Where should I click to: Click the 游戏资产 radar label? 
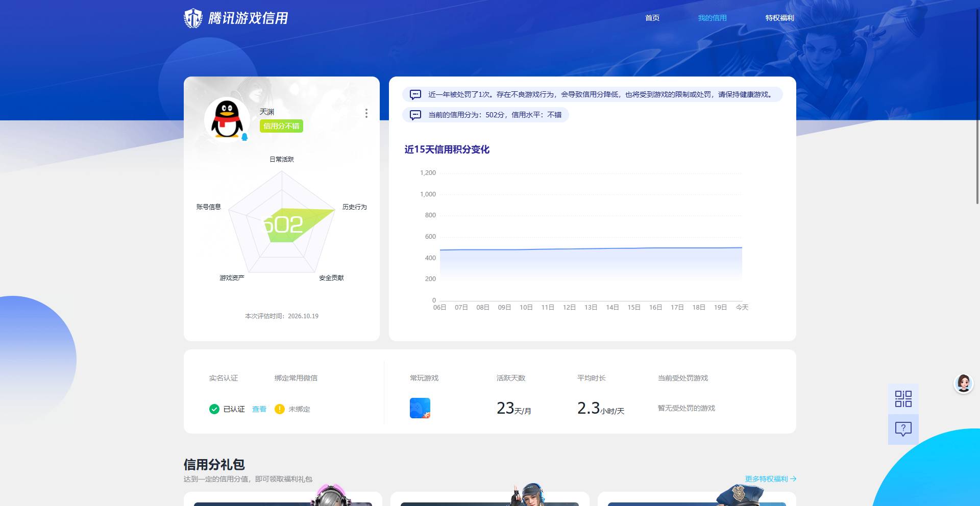(x=232, y=277)
